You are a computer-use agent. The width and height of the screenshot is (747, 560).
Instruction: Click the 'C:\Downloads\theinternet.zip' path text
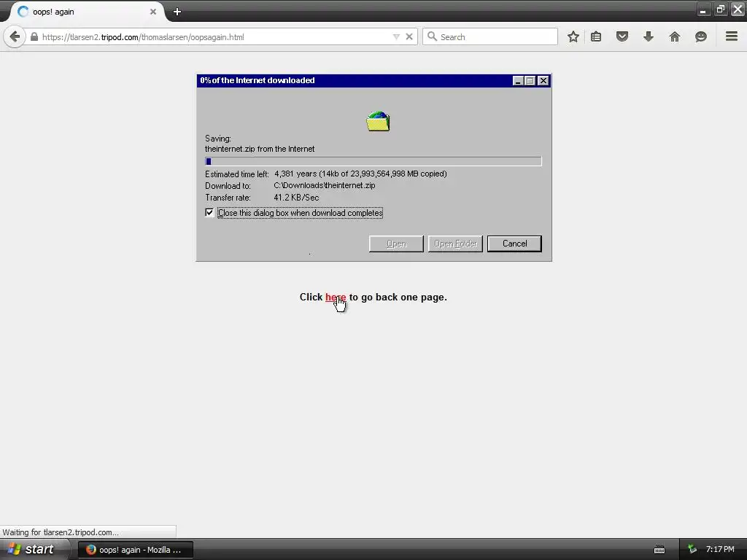325,185
